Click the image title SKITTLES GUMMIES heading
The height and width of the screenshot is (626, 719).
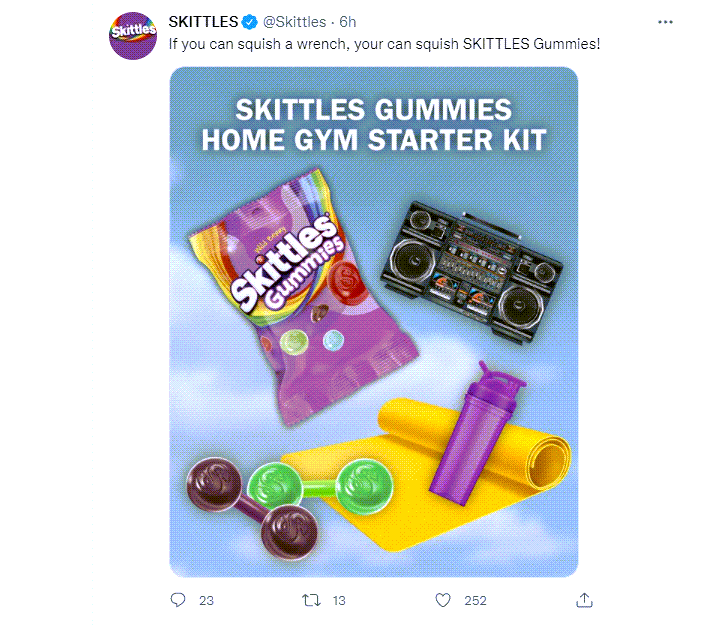[374, 110]
